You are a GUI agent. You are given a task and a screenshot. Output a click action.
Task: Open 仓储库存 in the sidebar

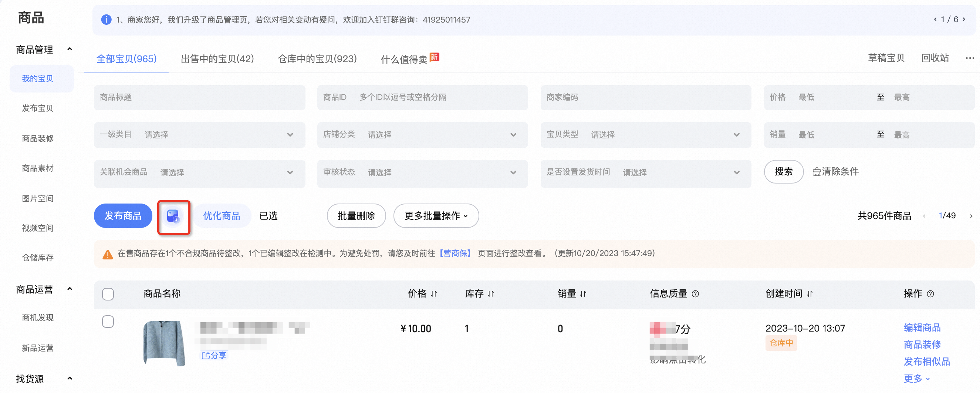[x=38, y=258]
